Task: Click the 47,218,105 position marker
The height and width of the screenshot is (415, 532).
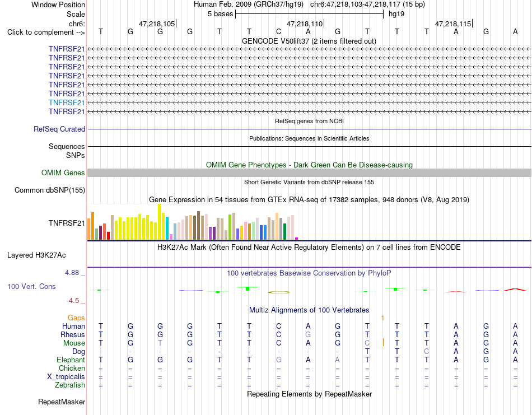Action: [157, 24]
